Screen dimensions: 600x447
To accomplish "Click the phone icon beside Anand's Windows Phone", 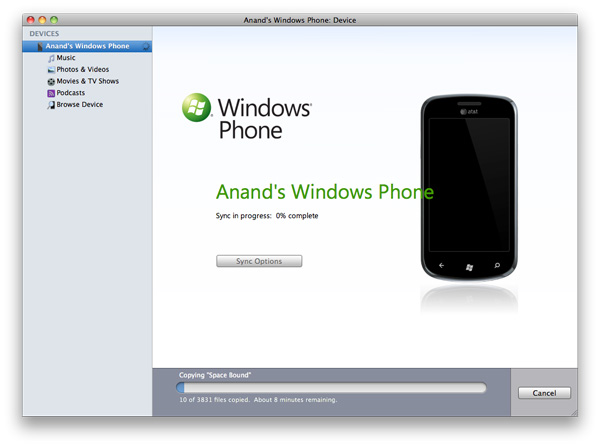I will click(40, 46).
